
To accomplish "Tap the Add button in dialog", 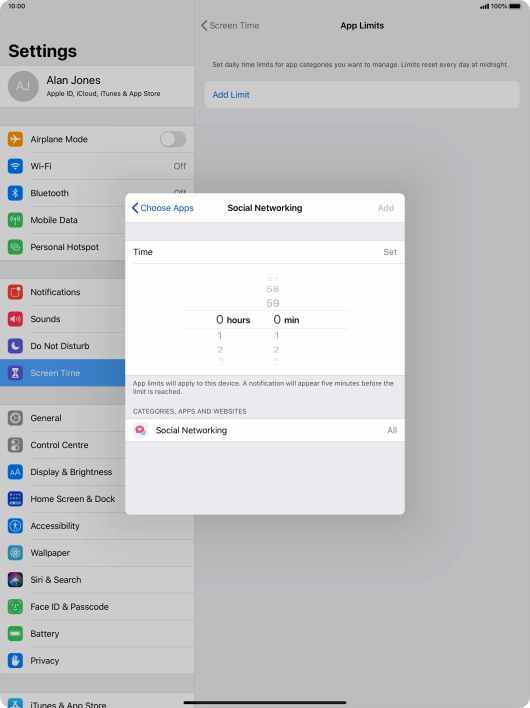I will 386,208.
